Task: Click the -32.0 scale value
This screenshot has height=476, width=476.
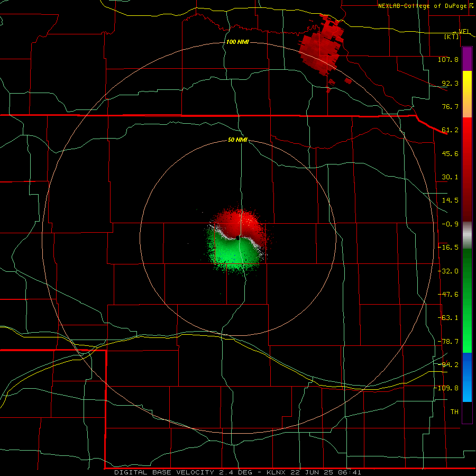Action: (448, 271)
